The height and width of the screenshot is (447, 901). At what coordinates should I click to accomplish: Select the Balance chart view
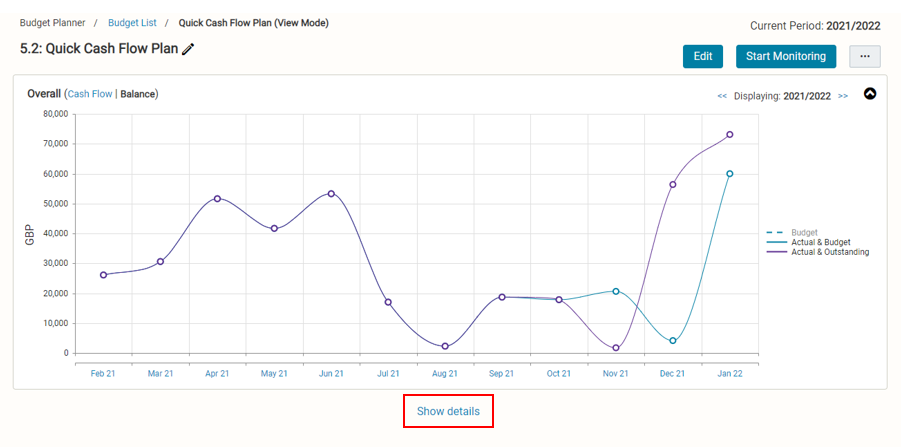pos(138,94)
